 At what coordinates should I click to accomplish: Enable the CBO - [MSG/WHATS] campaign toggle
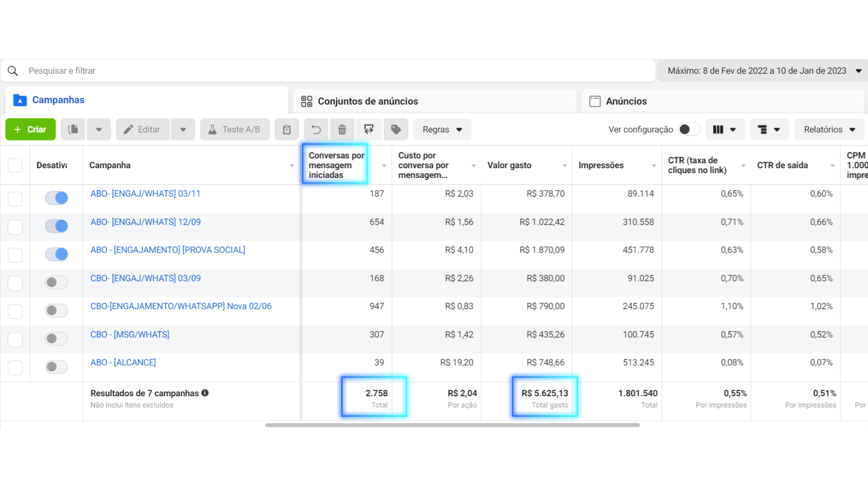(57, 338)
